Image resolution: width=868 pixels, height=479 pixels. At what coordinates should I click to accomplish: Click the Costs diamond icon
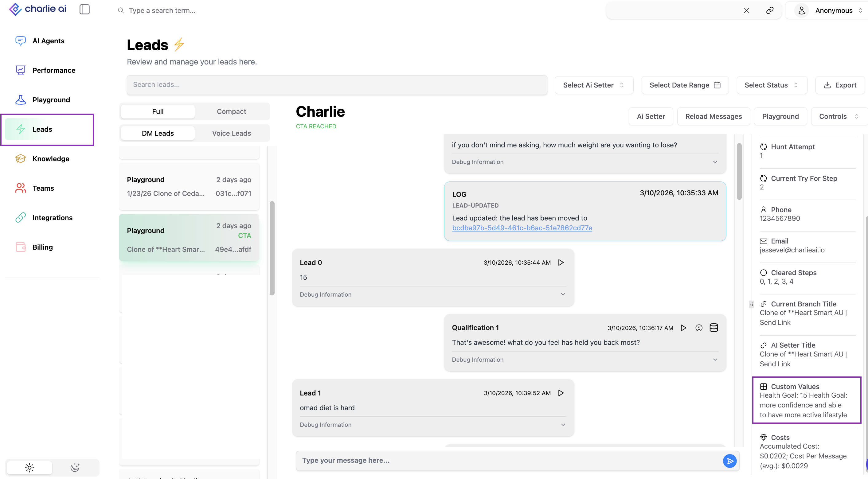(763, 438)
